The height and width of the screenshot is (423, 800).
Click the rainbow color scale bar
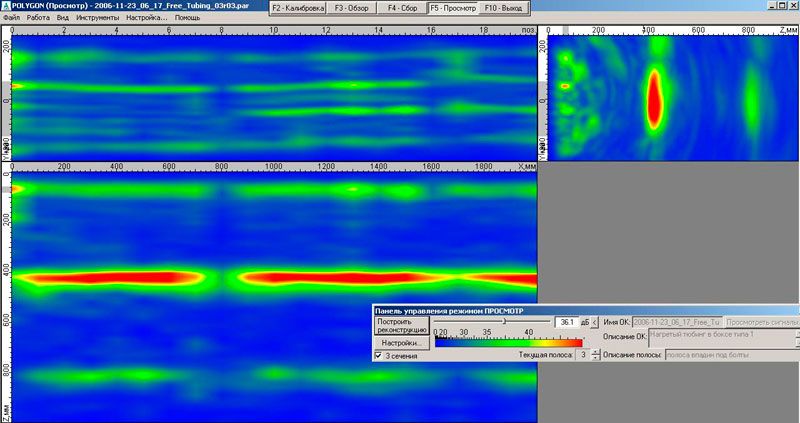(508, 343)
